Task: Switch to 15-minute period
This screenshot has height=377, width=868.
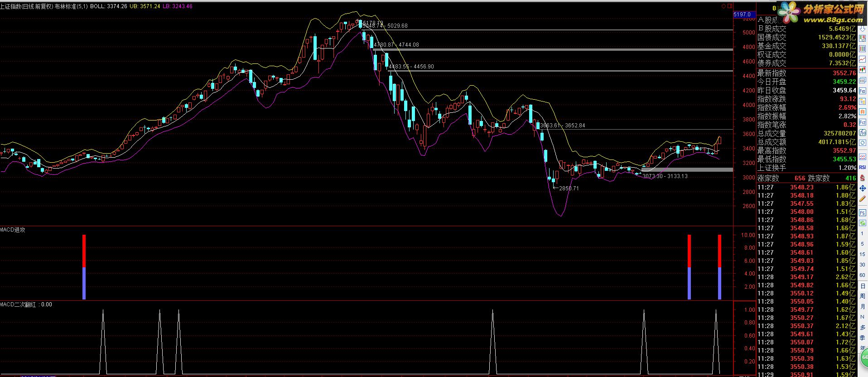Action: [x=863, y=254]
